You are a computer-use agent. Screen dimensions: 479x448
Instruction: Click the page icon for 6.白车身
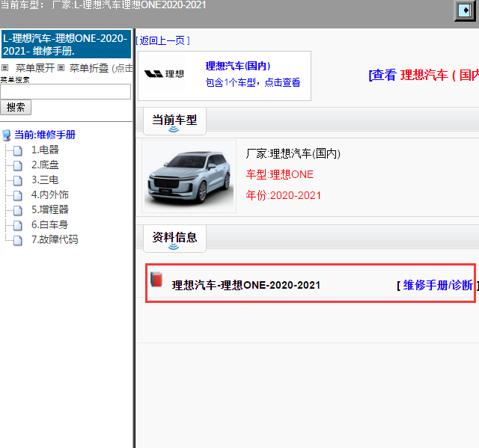click(18, 225)
